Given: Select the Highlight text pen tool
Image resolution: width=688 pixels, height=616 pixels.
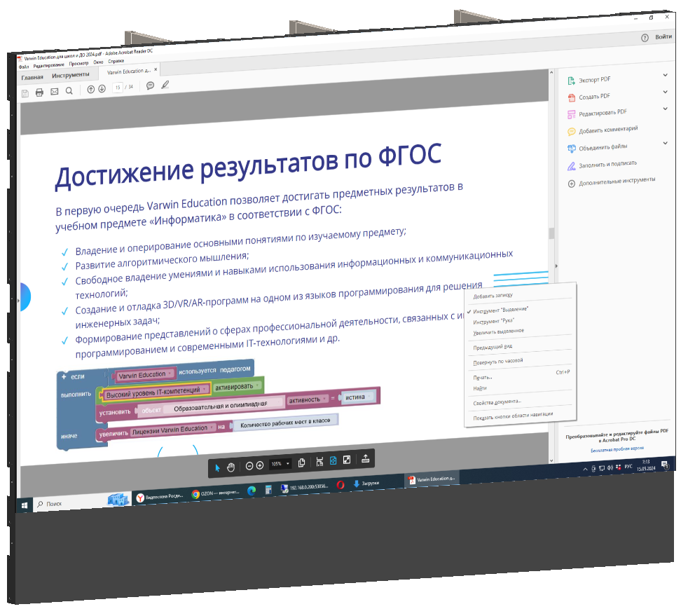Looking at the screenshot, I should 165,85.
